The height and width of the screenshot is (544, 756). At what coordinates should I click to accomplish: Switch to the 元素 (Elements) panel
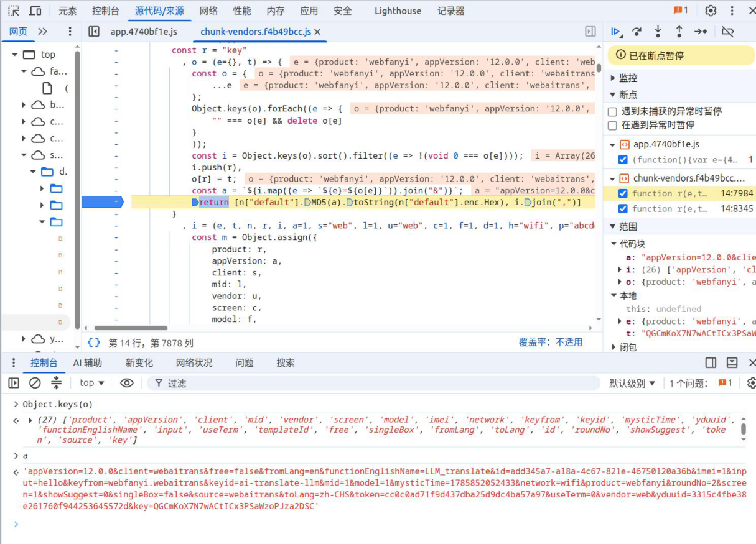coord(68,11)
